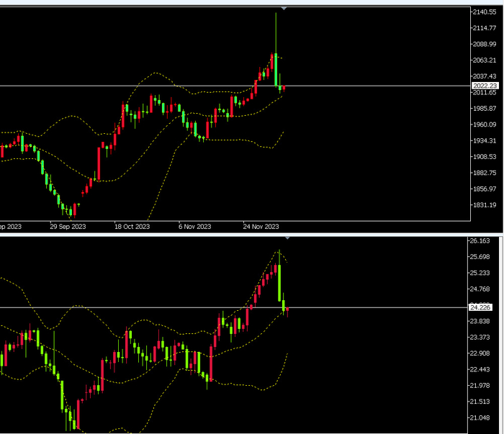Select the 2037.43 price scale label
The image size is (504, 434).
pos(485,76)
